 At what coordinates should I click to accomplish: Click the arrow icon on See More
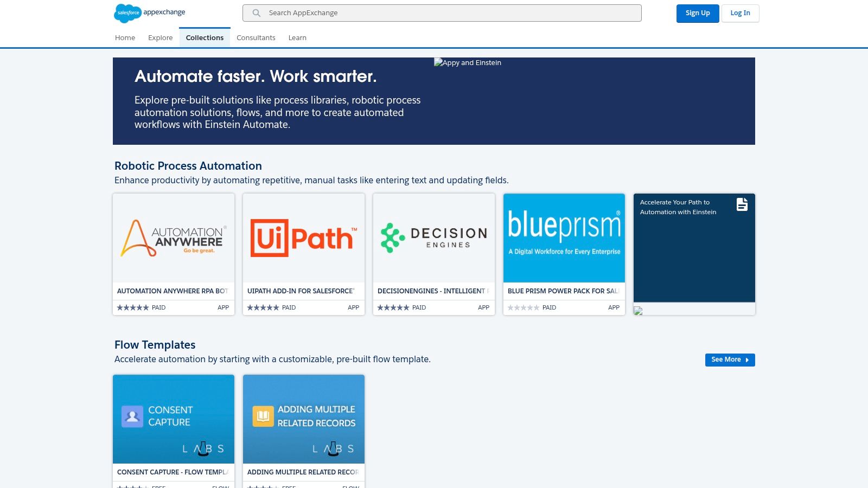click(x=746, y=360)
